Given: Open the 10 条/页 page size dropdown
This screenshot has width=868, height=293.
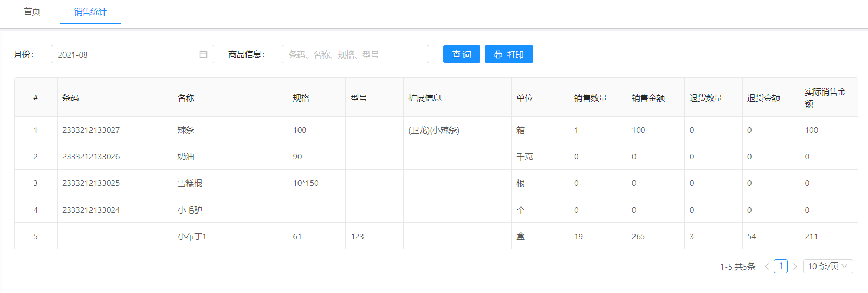Looking at the screenshot, I should tap(827, 267).
